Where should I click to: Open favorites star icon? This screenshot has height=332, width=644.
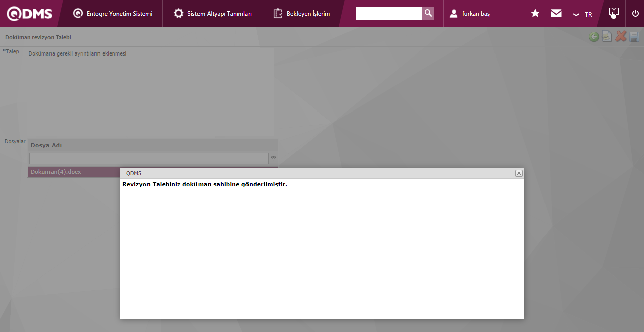pyautogui.click(x=535, y=14)
